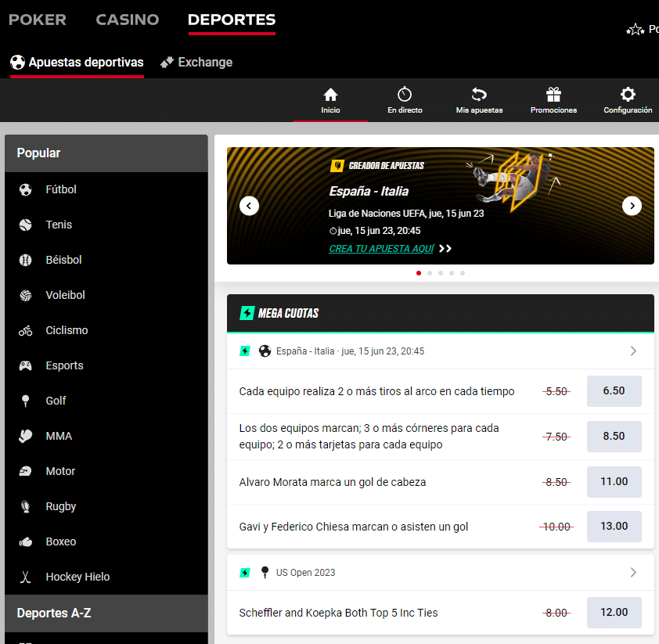
Task: Open the Boxeo category
Action: [x=24, y=541]
